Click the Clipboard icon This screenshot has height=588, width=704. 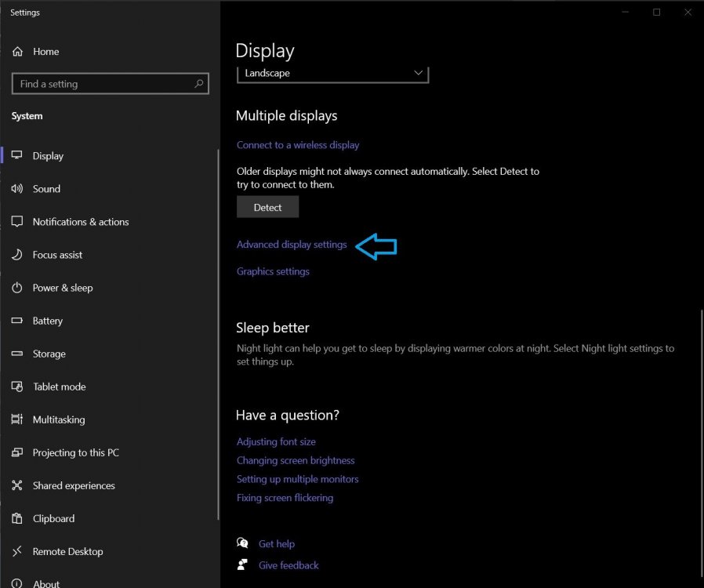[17, 518]
